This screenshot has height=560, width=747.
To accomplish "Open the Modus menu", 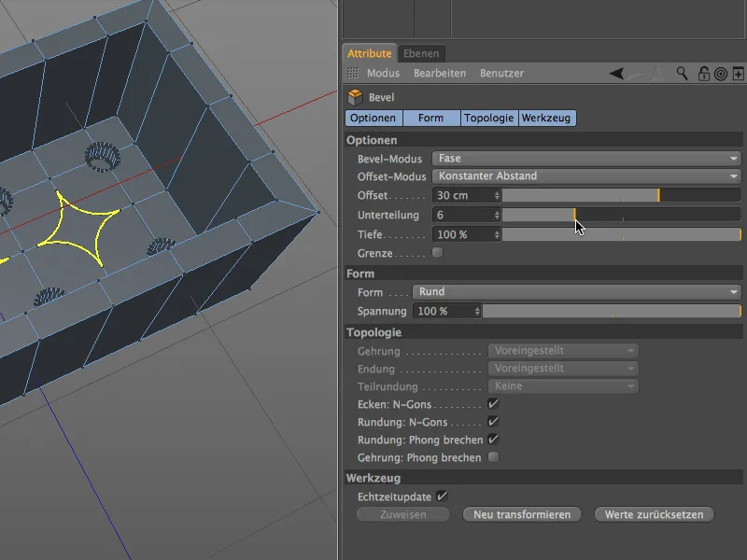I will click(x=383, y=74).
